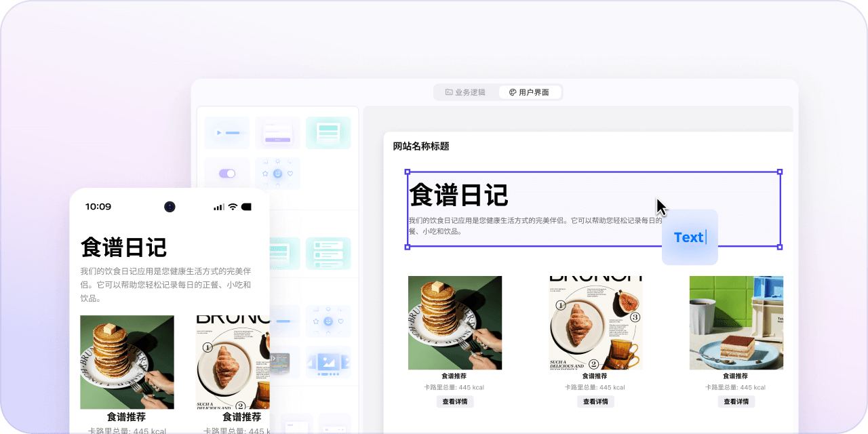Pick the form component with purple button
This screenshot has width=868, height=434.
coord(277,133)
